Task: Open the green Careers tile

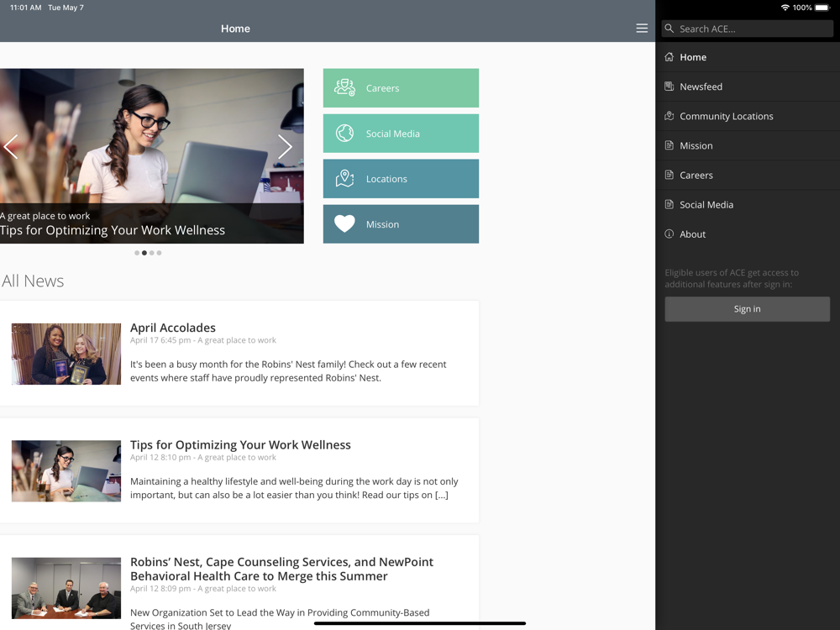Action: click(401, 88)
